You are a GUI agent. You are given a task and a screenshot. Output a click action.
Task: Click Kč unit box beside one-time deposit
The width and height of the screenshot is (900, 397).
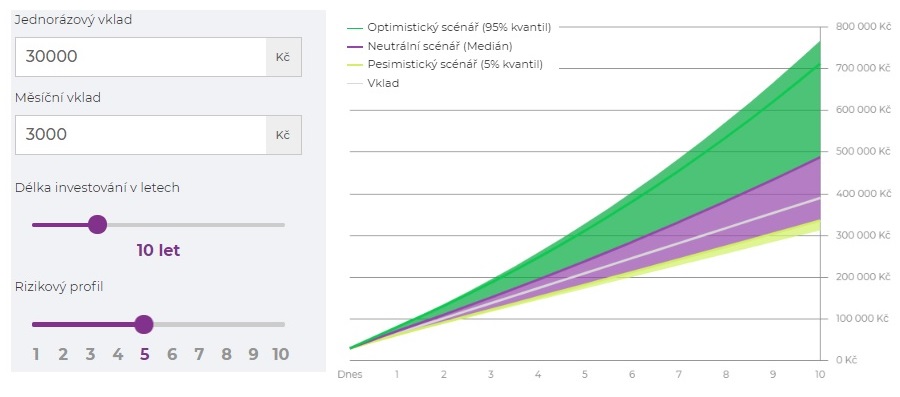click(x=284, y=57)
